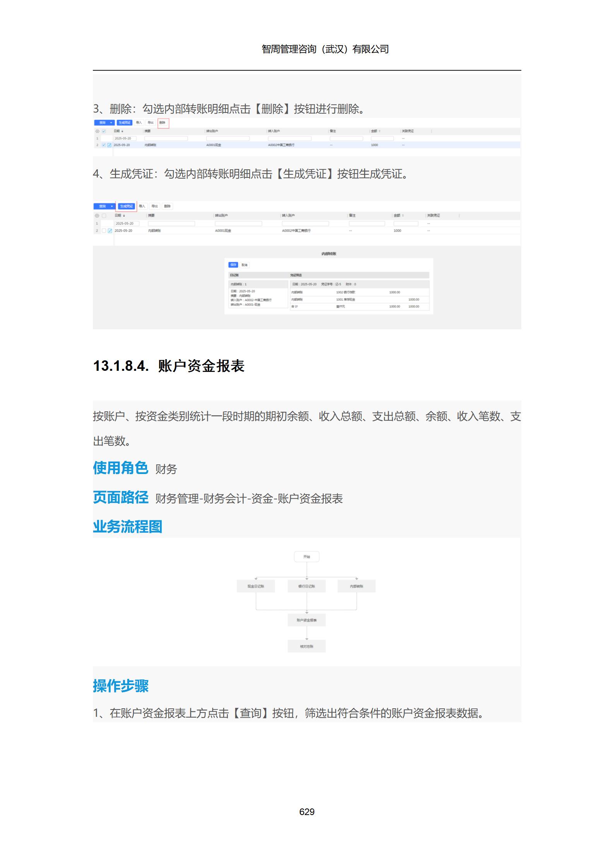Click the blue 页面路径 label
The height and width of the screenshot is (868, 614).
[121, 497]
